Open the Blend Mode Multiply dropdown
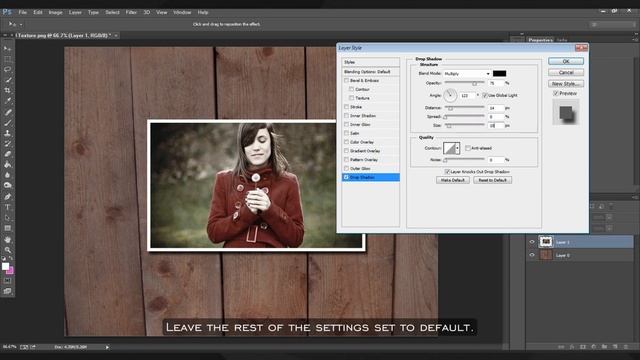This screenshot has width=640, height=360. click(467, 74)
